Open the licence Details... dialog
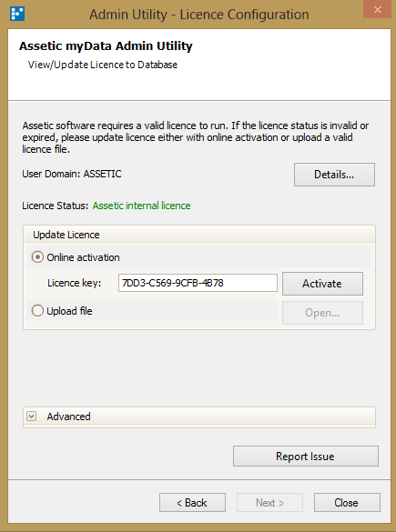 click(334, 175)
